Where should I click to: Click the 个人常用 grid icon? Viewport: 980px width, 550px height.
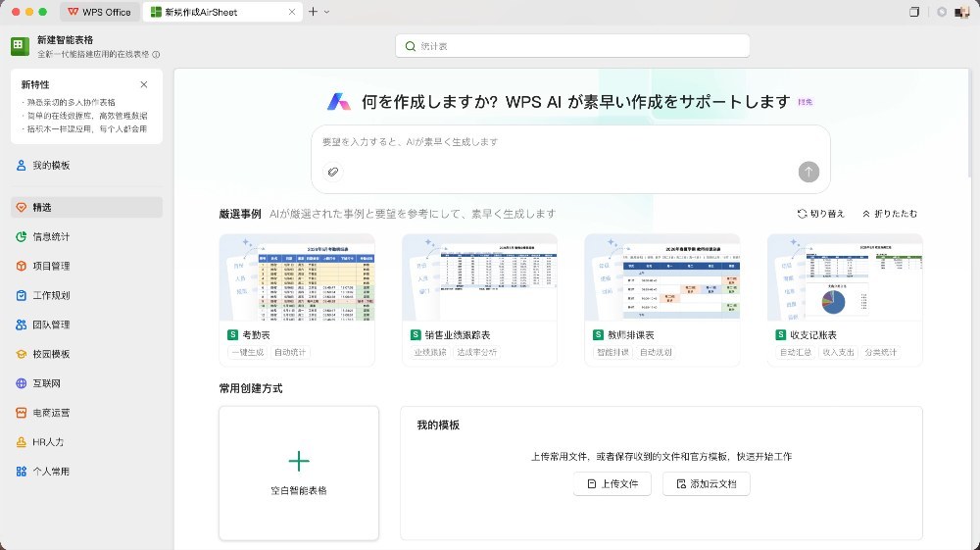coord(22,472)
